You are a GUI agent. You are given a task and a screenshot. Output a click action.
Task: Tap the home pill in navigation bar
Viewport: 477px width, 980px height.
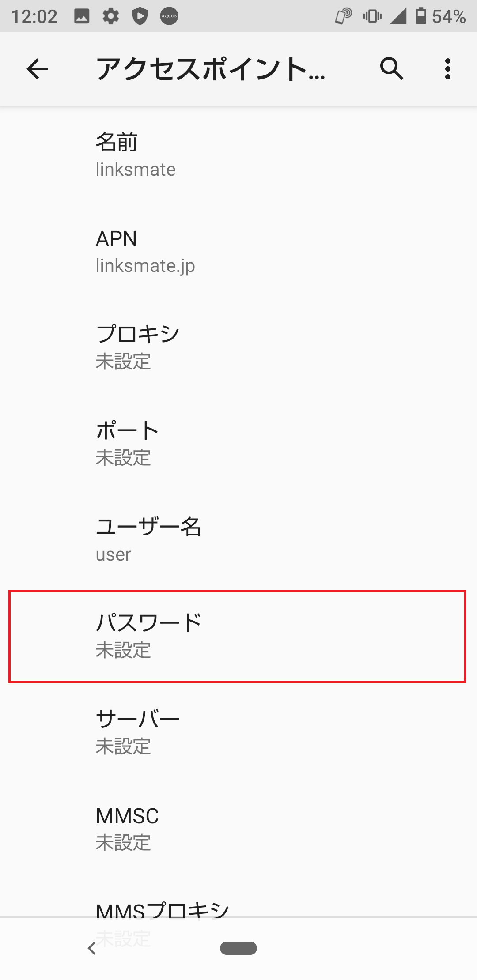[x=238, y=948]
